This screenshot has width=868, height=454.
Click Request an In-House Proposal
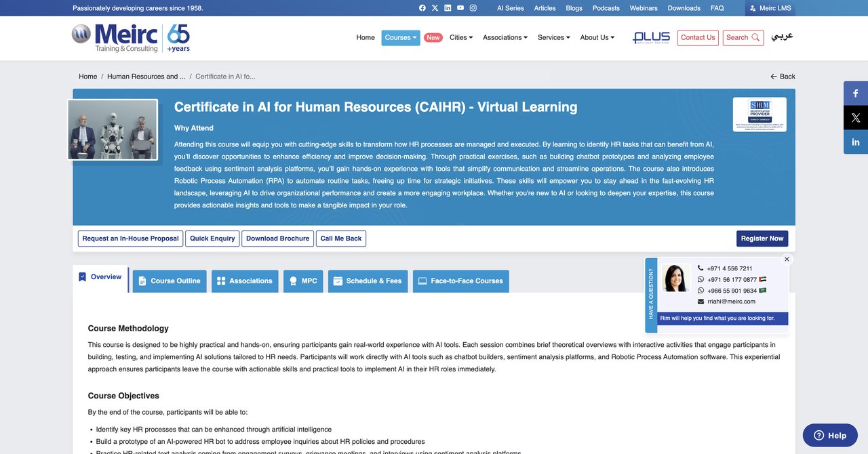[x=130, y=239]
